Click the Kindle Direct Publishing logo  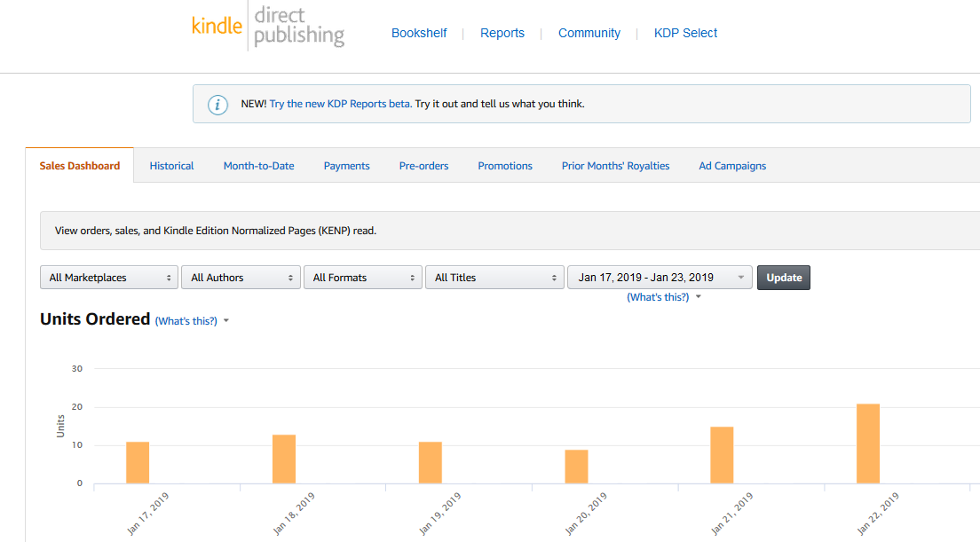pos(268,27)
